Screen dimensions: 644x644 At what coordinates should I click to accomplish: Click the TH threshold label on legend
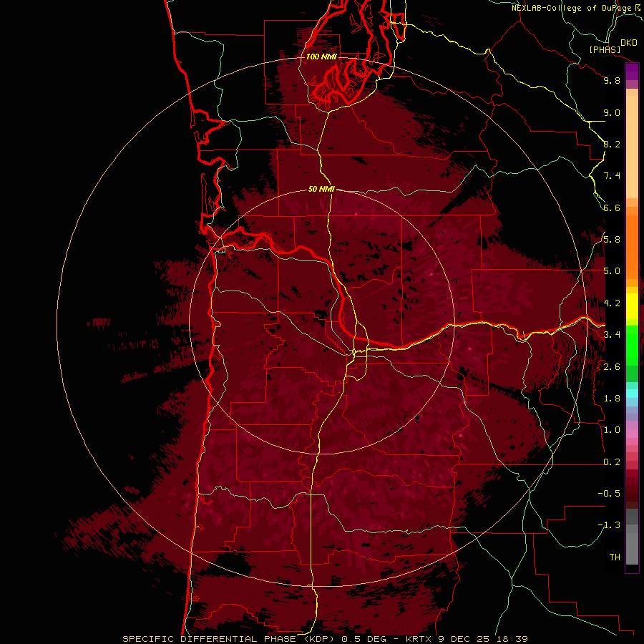pos(615,557)
